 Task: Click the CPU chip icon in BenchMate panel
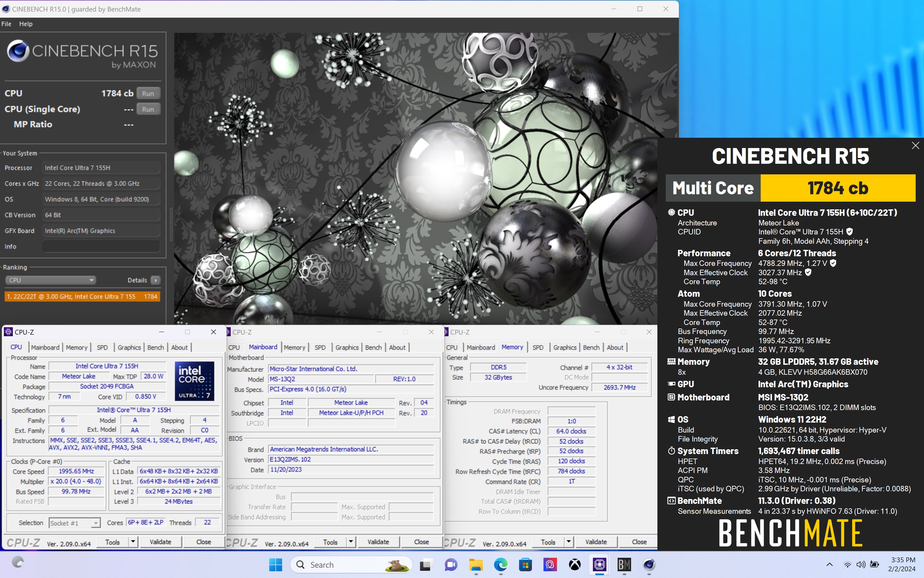[671, 212]
